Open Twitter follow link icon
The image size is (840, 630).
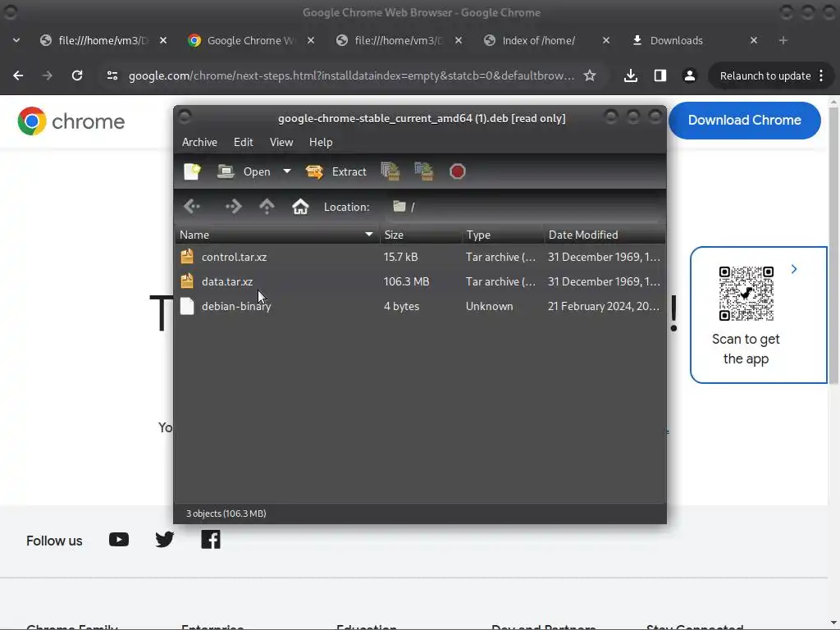coord(164,540)
